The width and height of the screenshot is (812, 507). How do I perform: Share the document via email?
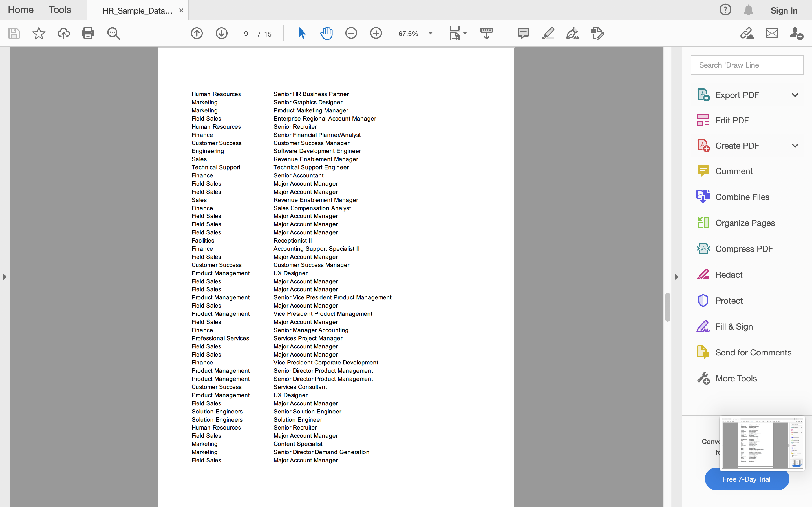coord(771,33)
